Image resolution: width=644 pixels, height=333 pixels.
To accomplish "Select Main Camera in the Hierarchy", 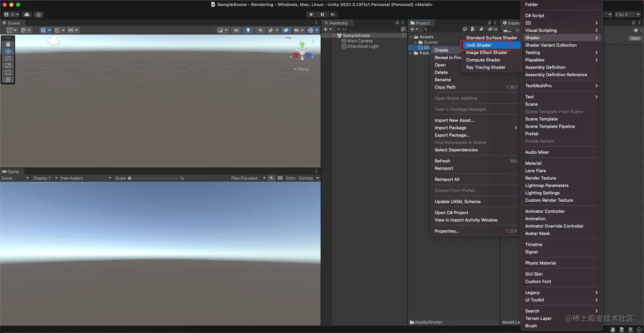I will click(359, 41).
